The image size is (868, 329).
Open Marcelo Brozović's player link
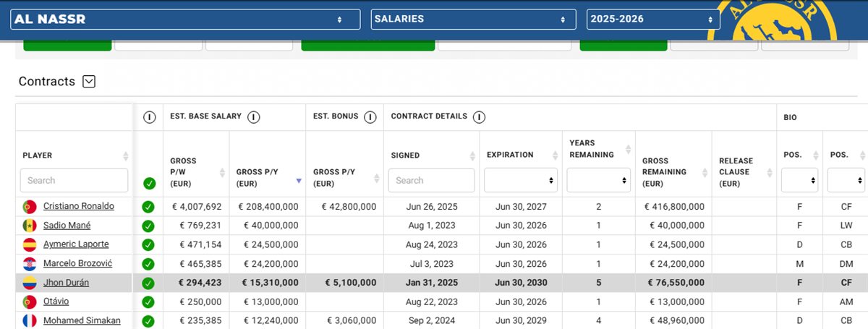[x=77, y=263]
